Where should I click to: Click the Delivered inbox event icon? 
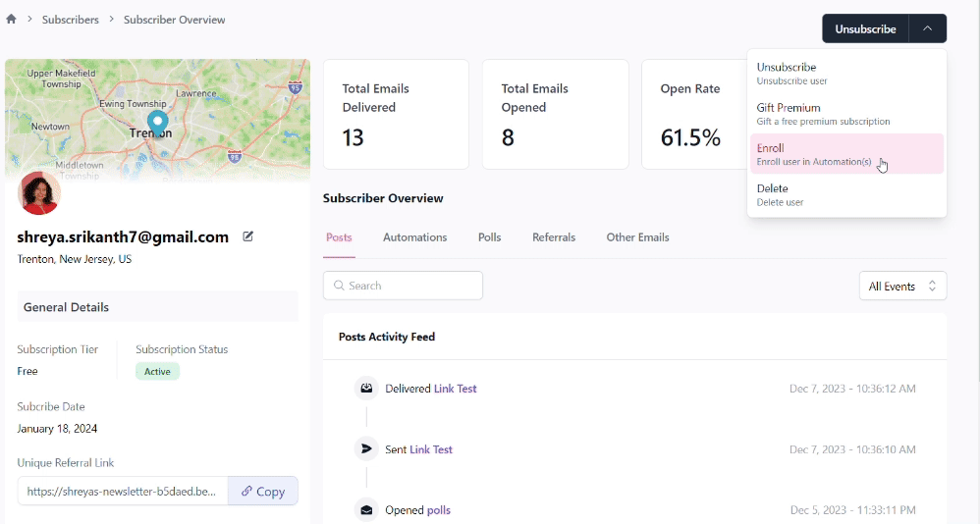366,388
